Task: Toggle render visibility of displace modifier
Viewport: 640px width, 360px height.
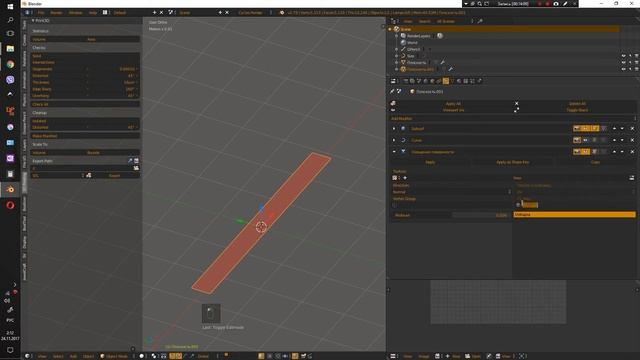Action: point(577,152)
